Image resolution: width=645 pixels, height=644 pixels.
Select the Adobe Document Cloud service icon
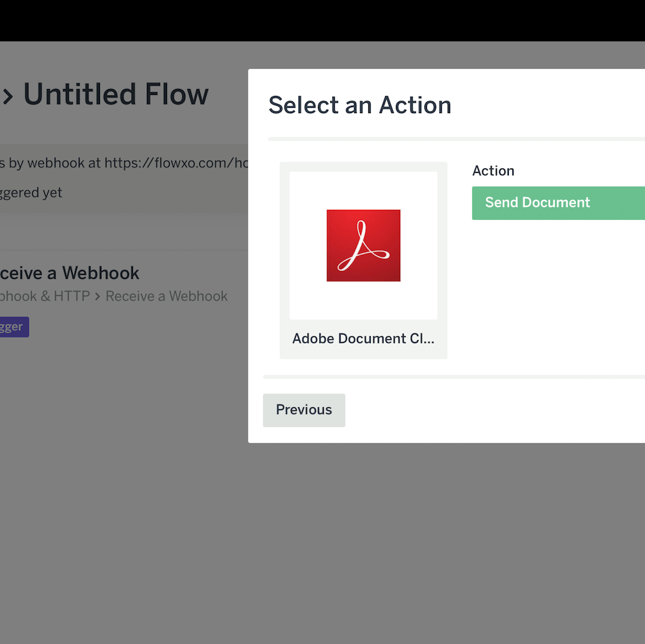click(363, 245)
